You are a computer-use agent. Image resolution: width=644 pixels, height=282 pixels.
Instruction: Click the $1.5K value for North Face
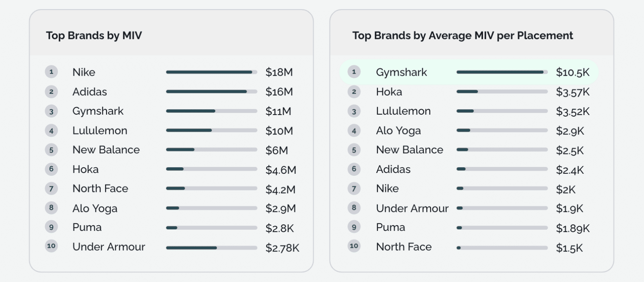[569, 248]
